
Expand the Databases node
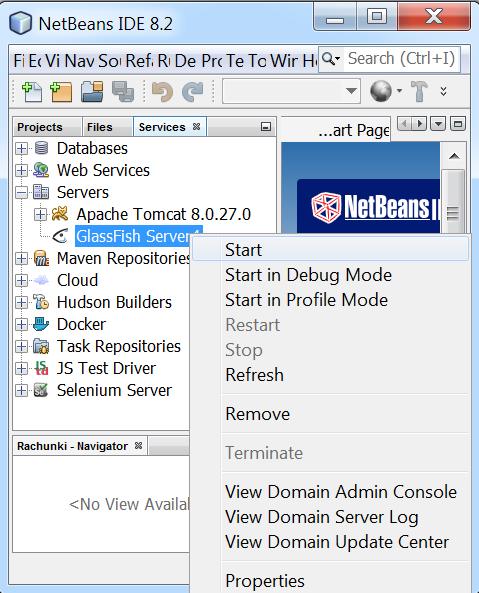[22, 148]
